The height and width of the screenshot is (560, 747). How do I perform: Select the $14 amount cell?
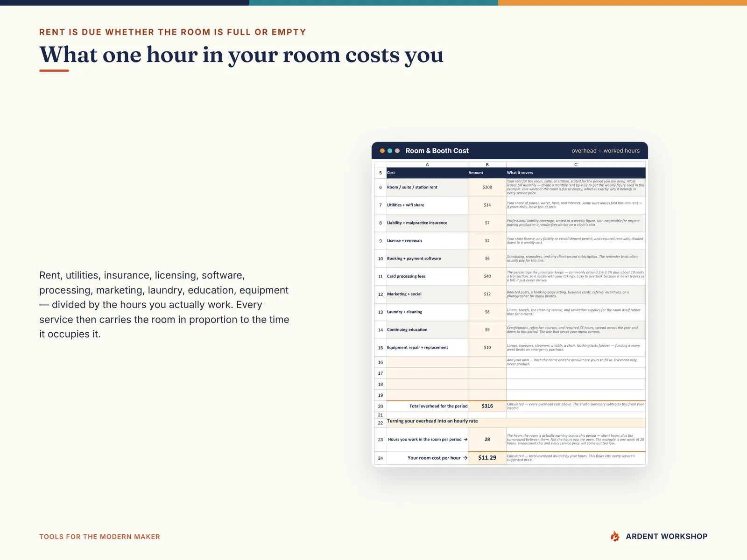click(x=487, y=205)
